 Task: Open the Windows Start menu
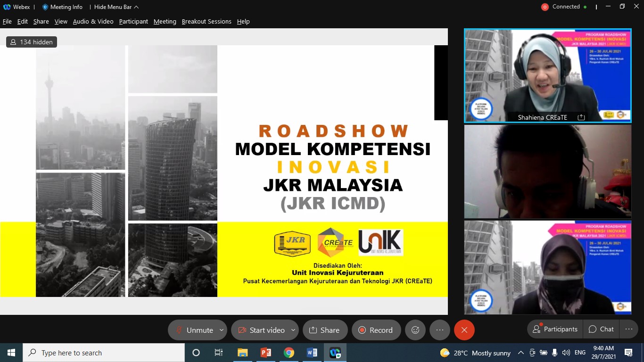(x=11, y=353)
